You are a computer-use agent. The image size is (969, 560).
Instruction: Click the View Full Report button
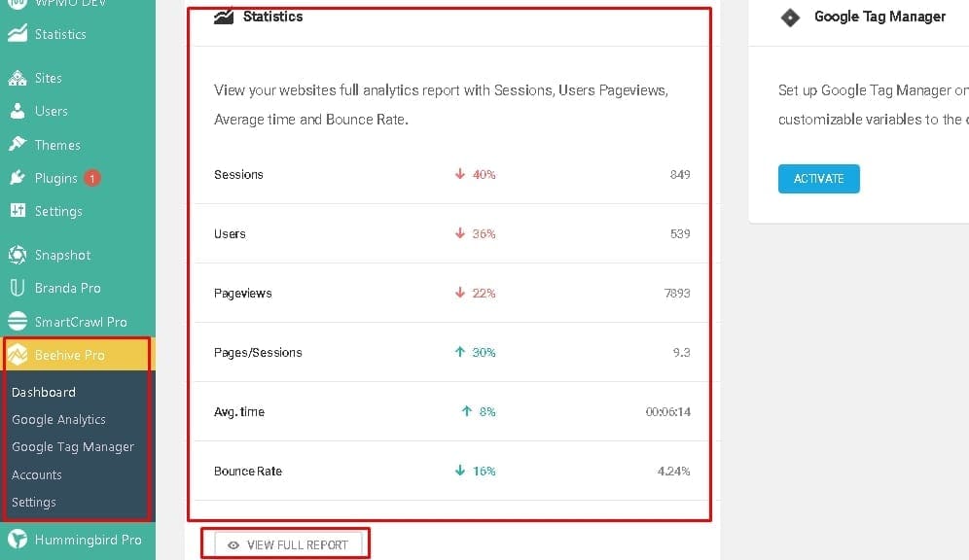click(x=288, y=545)
